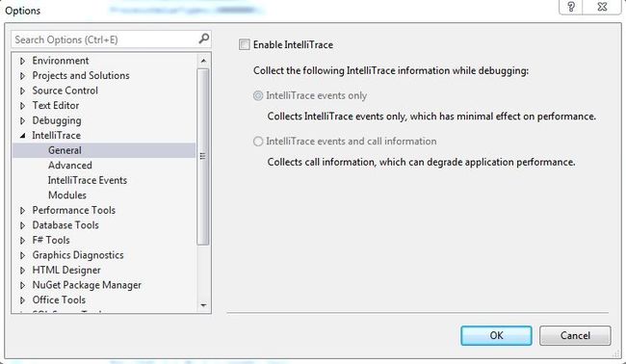626x364 pixels.
Task: Click the help question mark icon
Action: coord(571,7)
